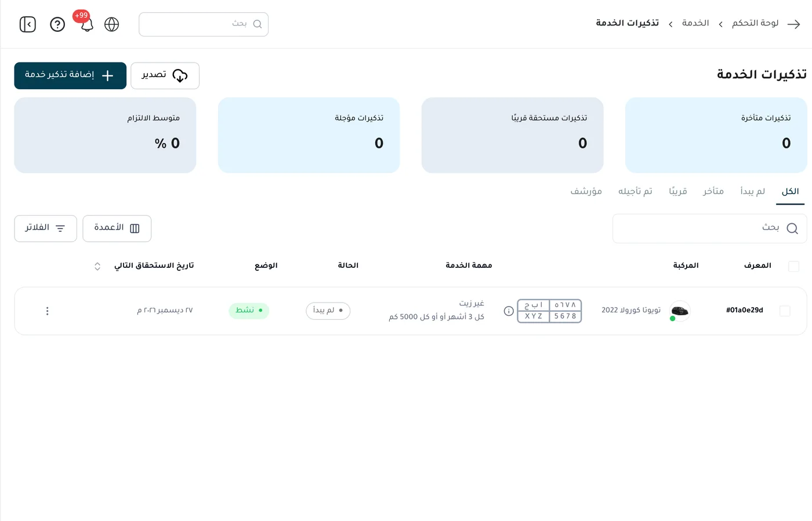Switch to the قريبًا tab
Image resolution: width=812 pixels, height=521 pixels.
tap(678, 192)
